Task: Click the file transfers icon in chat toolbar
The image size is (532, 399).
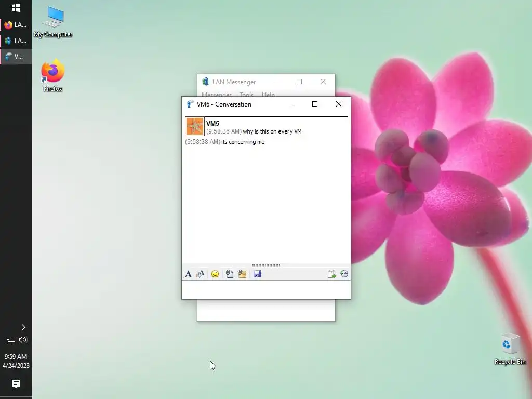Action: pyautogui.click(x=331, y=274)
